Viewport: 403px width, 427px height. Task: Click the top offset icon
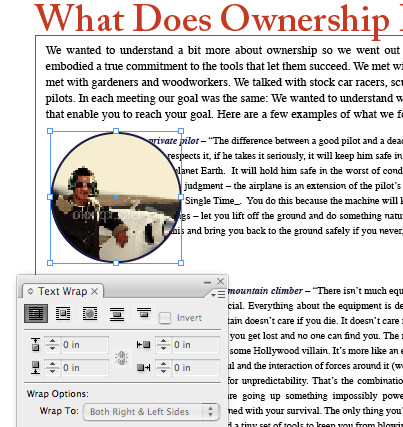pos(36,345)
